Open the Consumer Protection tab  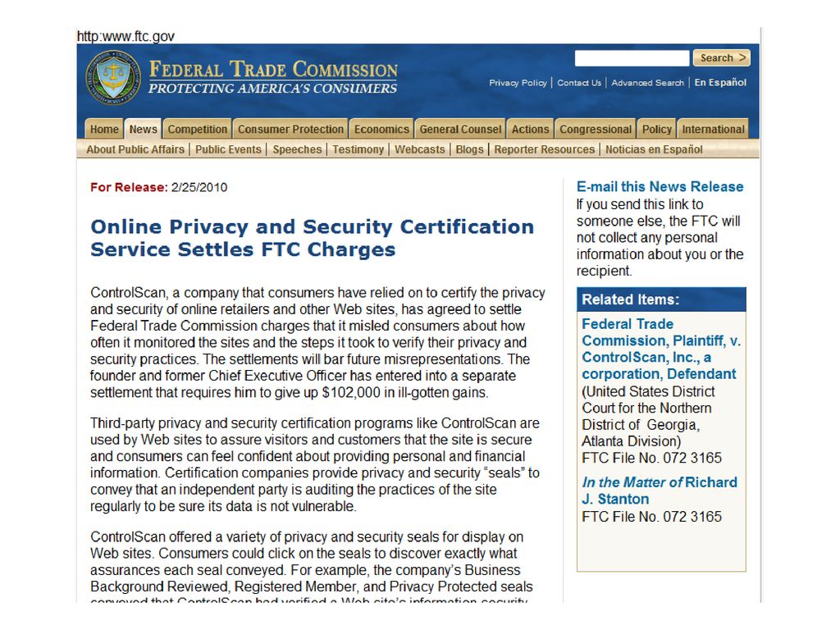coord(290,129)
